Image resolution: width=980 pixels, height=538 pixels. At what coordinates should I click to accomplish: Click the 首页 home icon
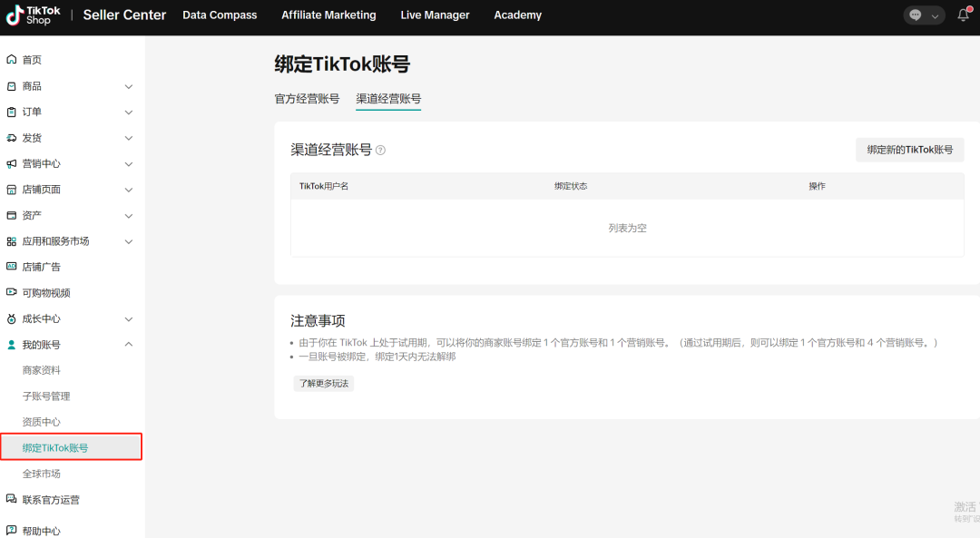click(12, 60)
